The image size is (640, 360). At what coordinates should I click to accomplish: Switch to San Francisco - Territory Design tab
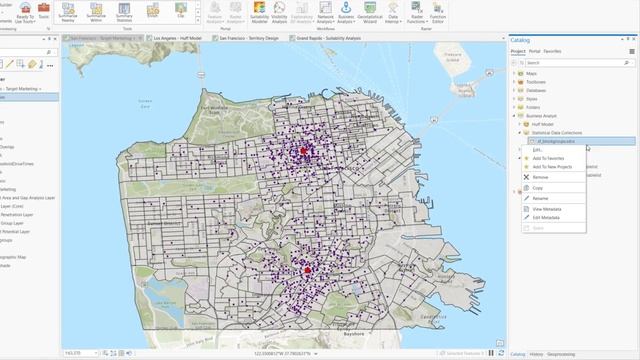pos(249,38)
